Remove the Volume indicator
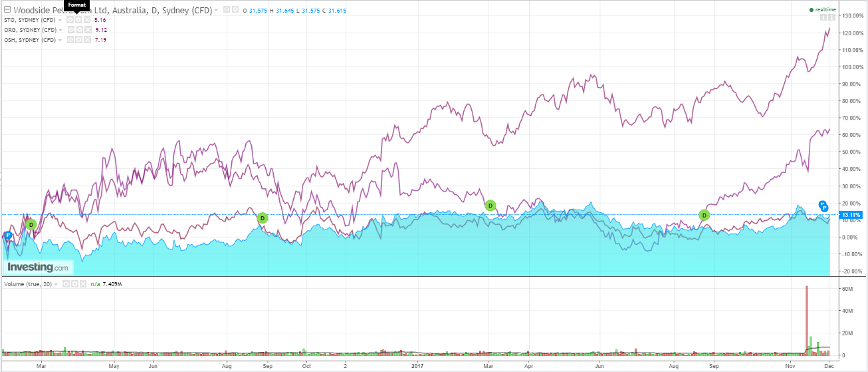This screenshot has width=868, height=372. click(x=83, y=284)
